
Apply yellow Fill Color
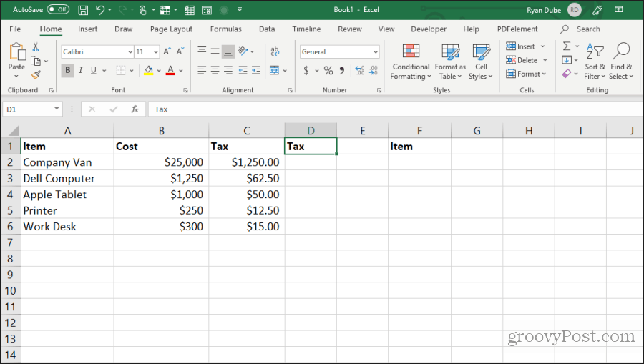(149, 71)
